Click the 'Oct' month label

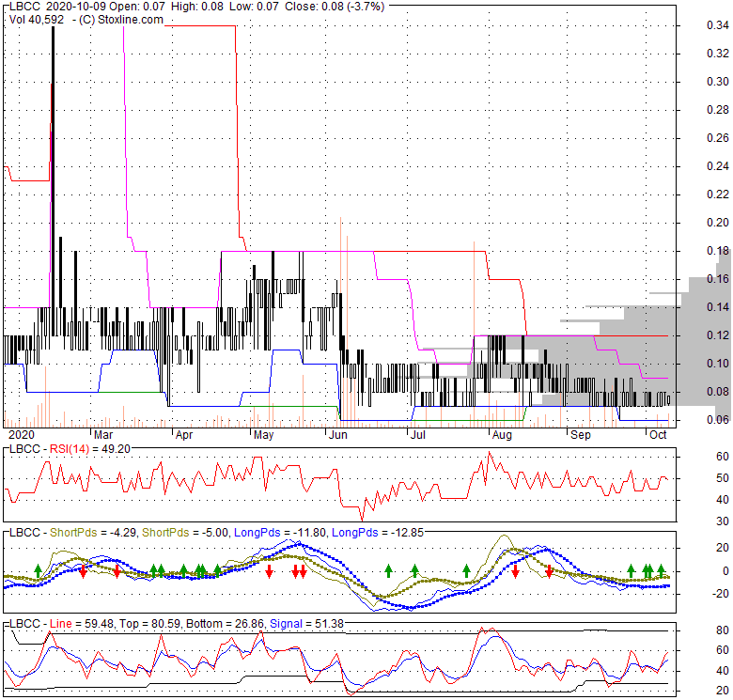coord(658,435)
